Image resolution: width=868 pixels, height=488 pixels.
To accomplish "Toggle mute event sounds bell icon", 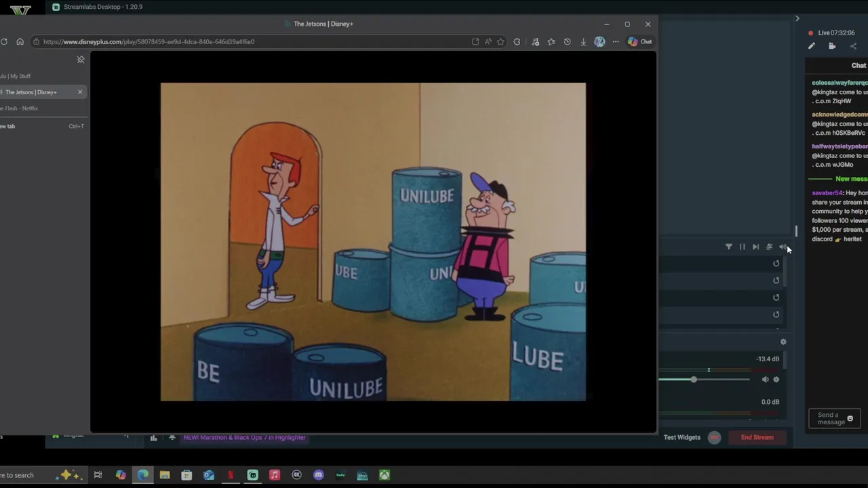I will pyautogui.click(x=769, y=247).
